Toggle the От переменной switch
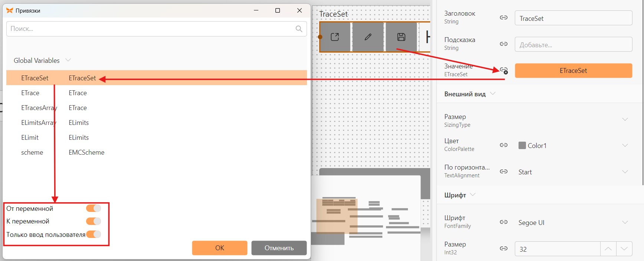The image size is (644, 261). pyautogui.click(x=94, y=208)
